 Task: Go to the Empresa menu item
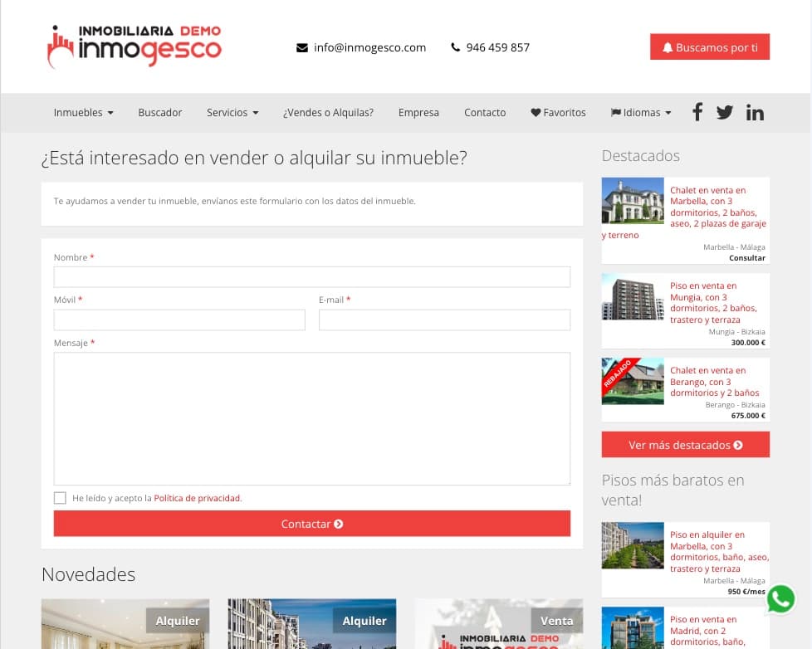coord(418,112)
